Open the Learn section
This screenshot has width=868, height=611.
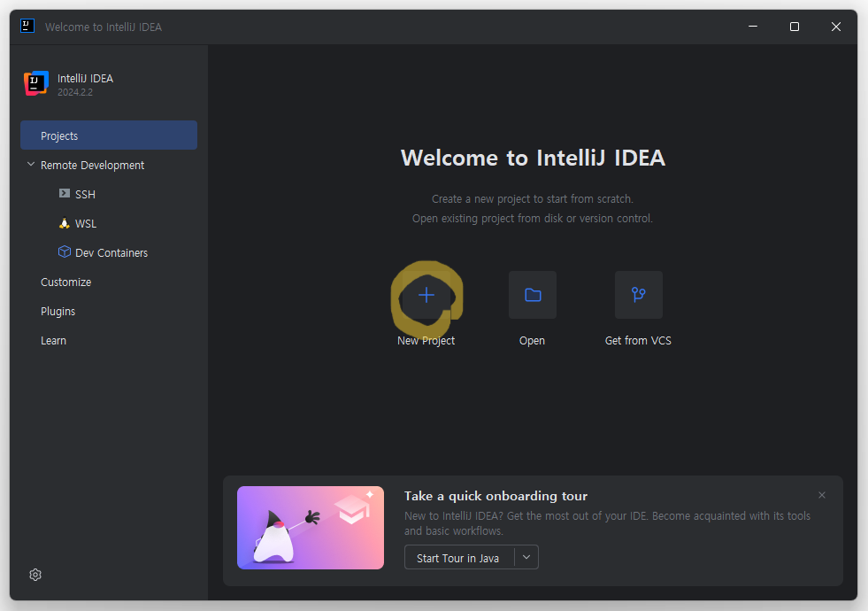coord(53,341)
